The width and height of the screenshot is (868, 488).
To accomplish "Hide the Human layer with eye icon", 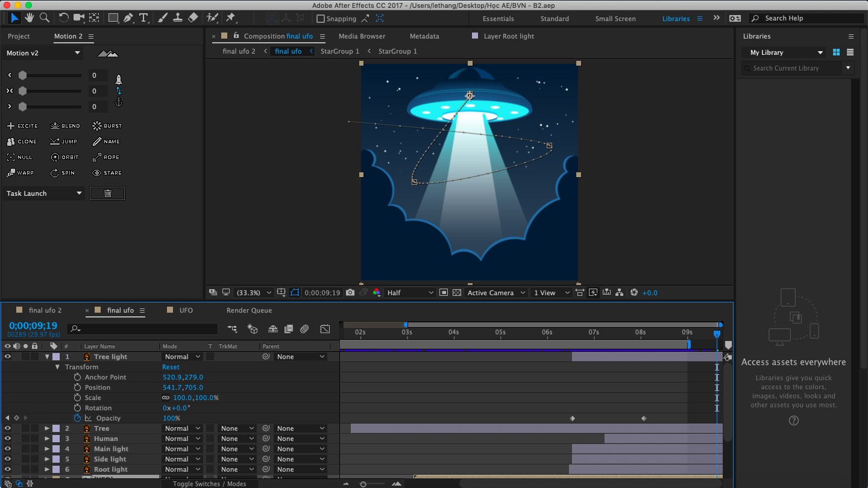I will [8, 439].
